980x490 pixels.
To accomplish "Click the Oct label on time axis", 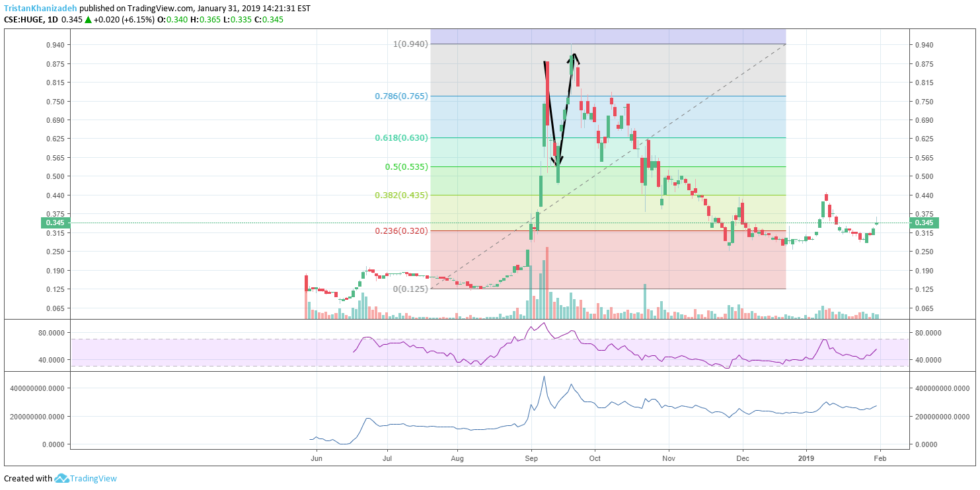I will click(x=595, y=457).
